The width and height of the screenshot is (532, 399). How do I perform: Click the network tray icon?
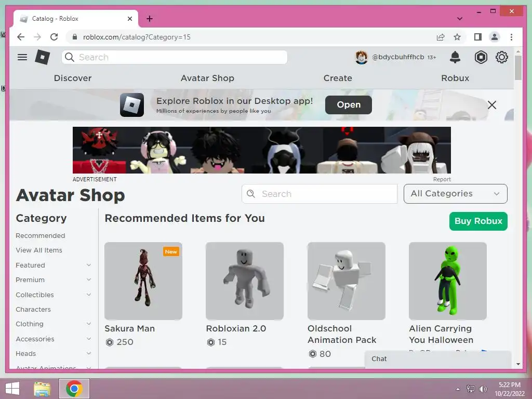tap(470, 389)
